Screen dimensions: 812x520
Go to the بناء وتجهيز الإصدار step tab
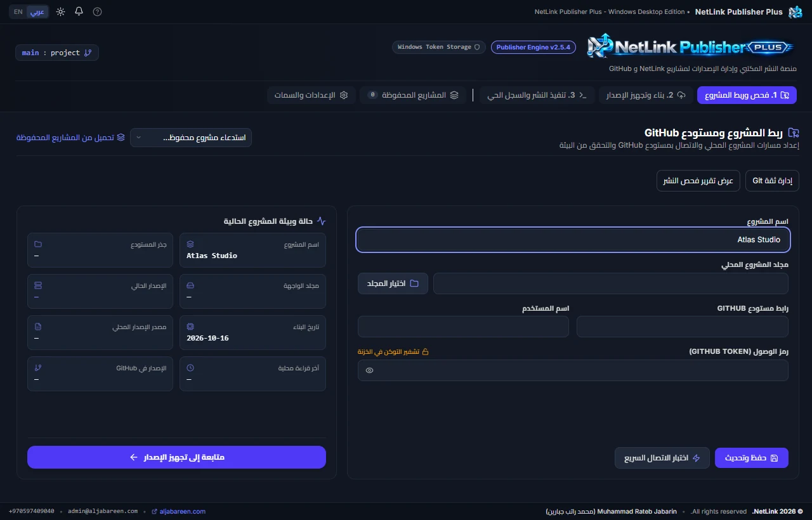pos(645,95)
